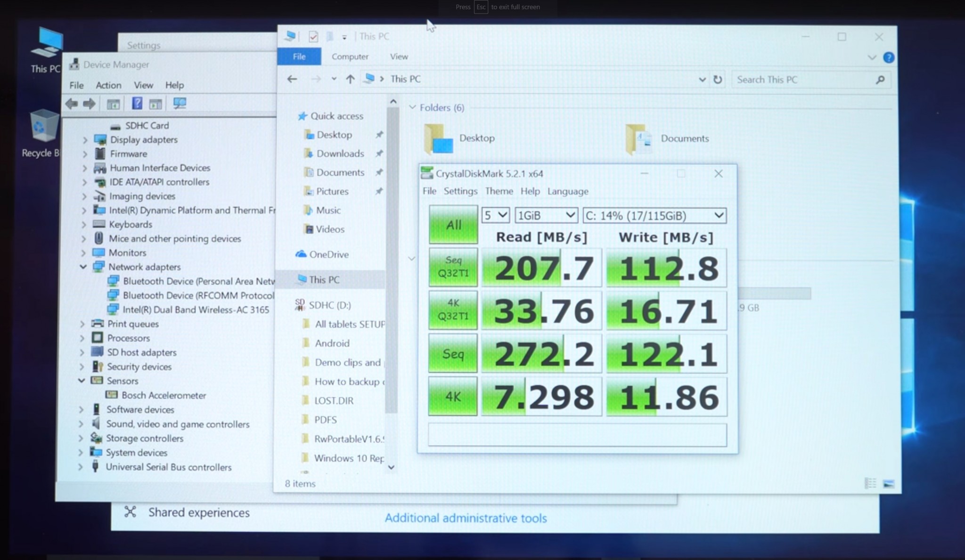Open the 1GiB test size dropdown

pyautogui.click(x=546, y=215)
